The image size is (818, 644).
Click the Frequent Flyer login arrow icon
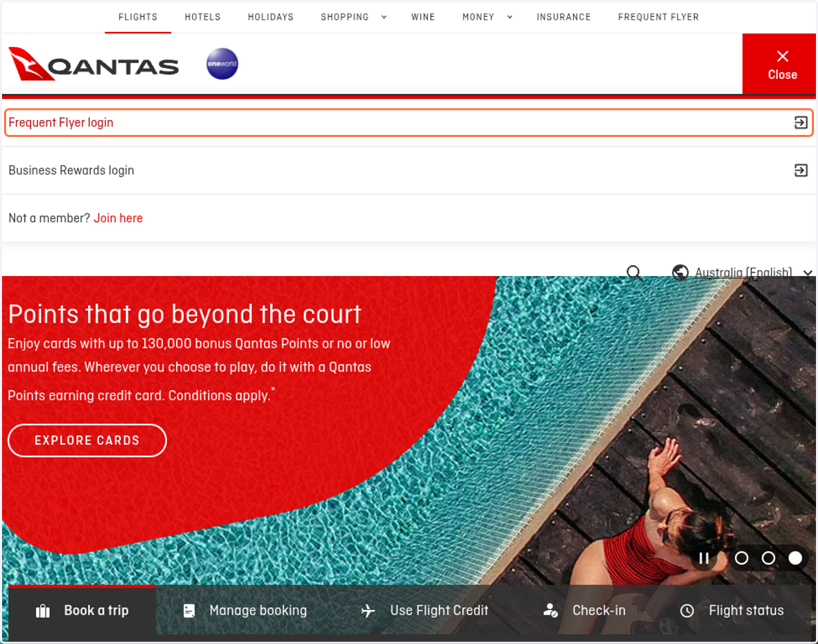[801, 123]
